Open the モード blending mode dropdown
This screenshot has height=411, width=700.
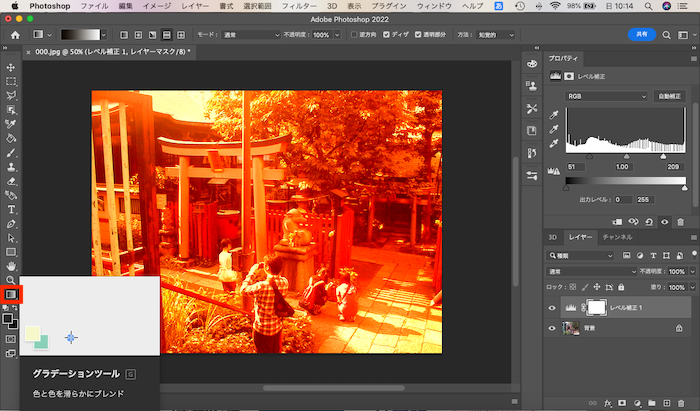tap(251, 35)
